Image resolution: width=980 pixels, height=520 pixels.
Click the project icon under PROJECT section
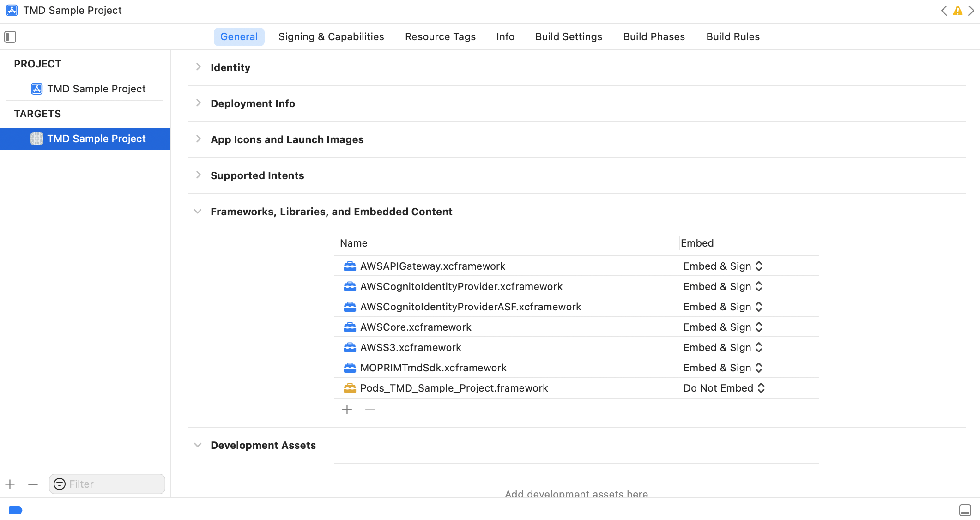point(37,89)
